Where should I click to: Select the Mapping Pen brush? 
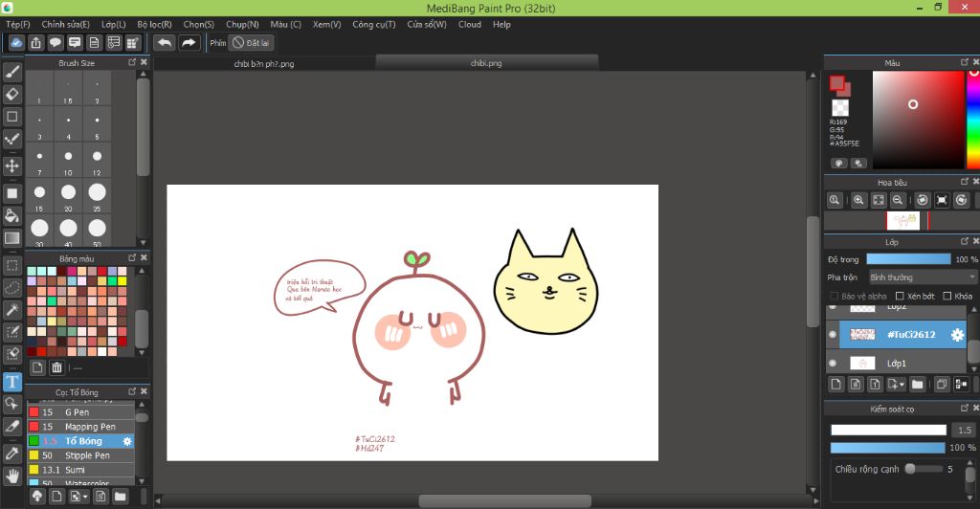click(81, 427)
